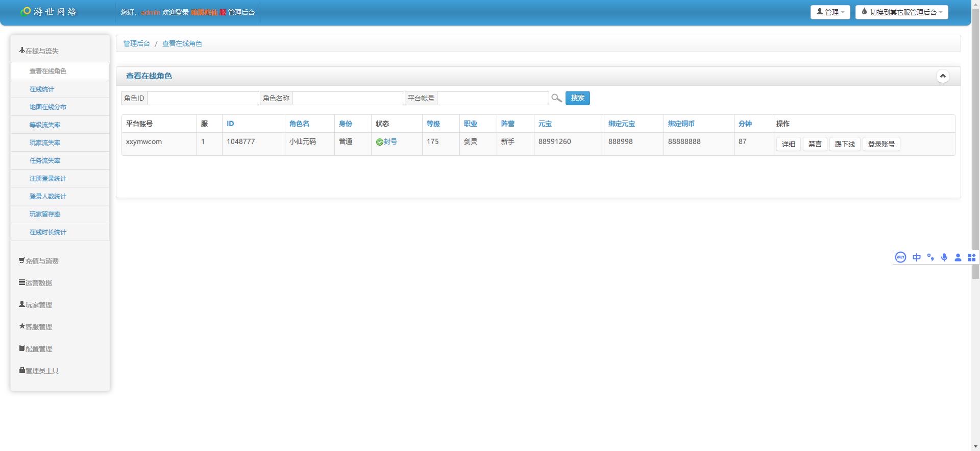
Task: Click scrollbar down arrow
Action: 975,446
